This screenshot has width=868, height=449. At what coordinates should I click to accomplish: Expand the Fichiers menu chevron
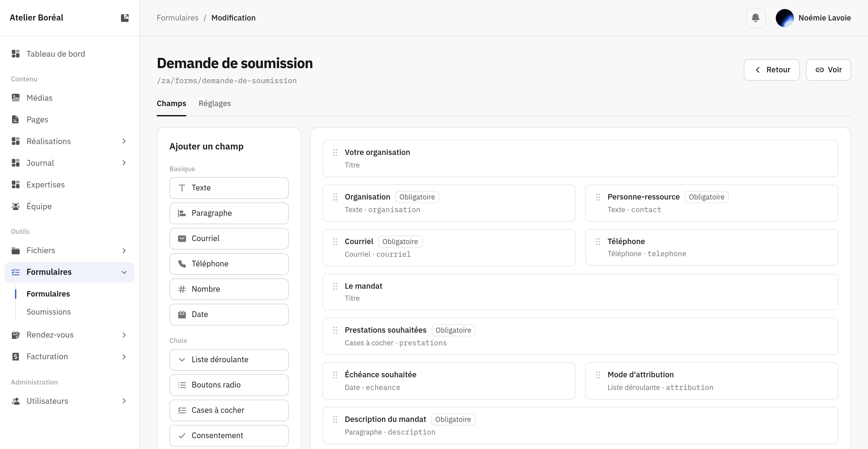click(x=124, y=251)
